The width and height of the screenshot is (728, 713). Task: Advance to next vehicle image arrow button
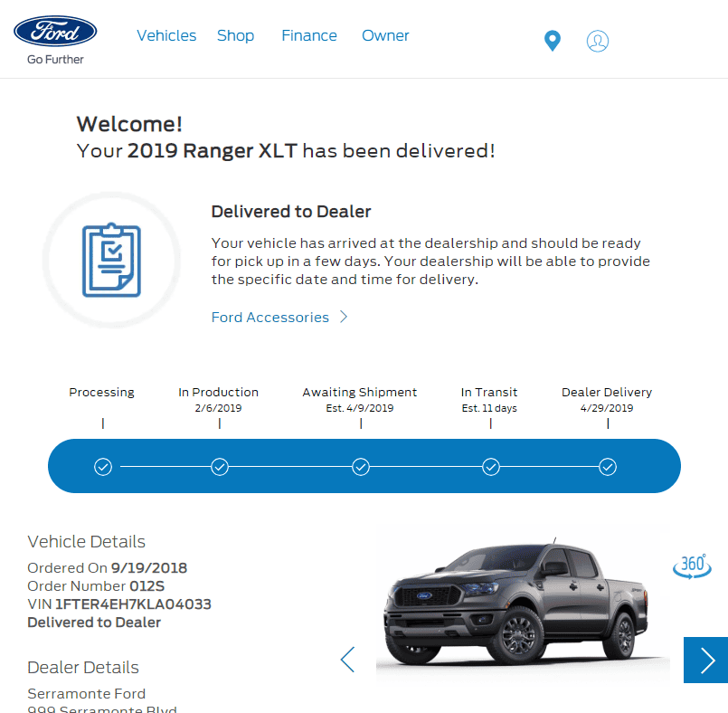705,660
